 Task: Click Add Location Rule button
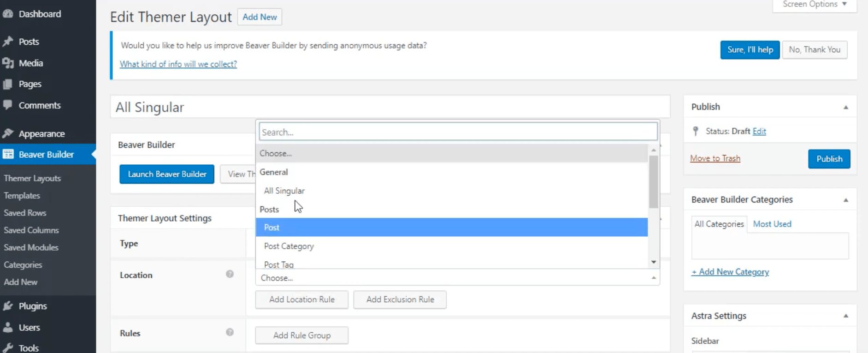tap(302, 299)
